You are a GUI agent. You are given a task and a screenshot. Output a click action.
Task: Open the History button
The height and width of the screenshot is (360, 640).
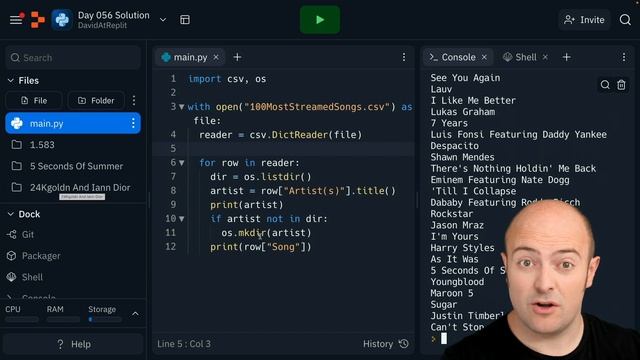tap(385, 344)
